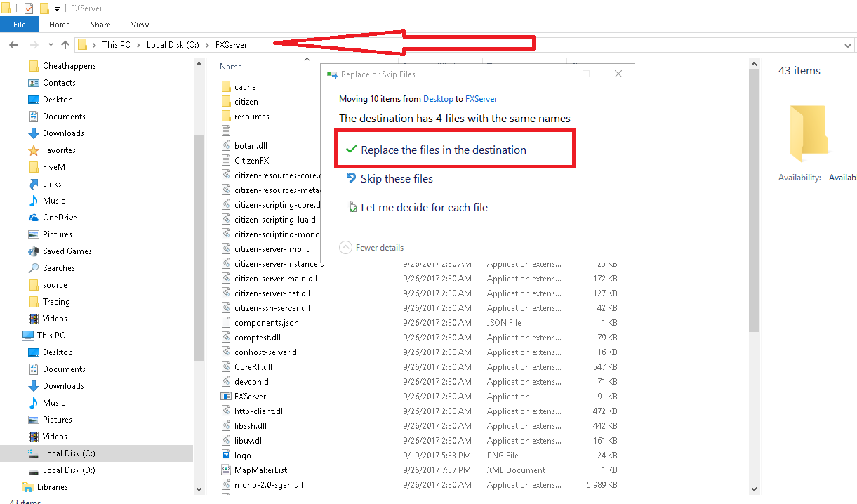The width and height of the screenshot is (857, 504).
Task: Open Favorites star icon in sidebar
Action: click(34, 150)
